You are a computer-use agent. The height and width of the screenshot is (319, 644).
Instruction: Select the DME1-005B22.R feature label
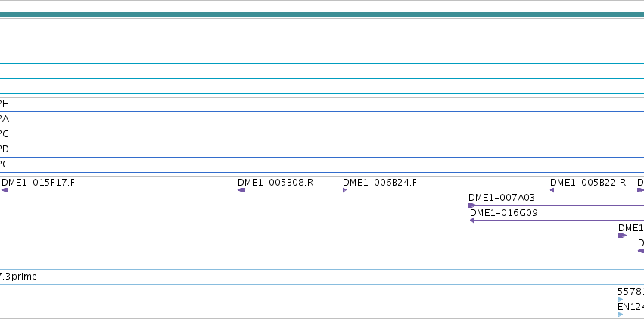tap(588, 182)
